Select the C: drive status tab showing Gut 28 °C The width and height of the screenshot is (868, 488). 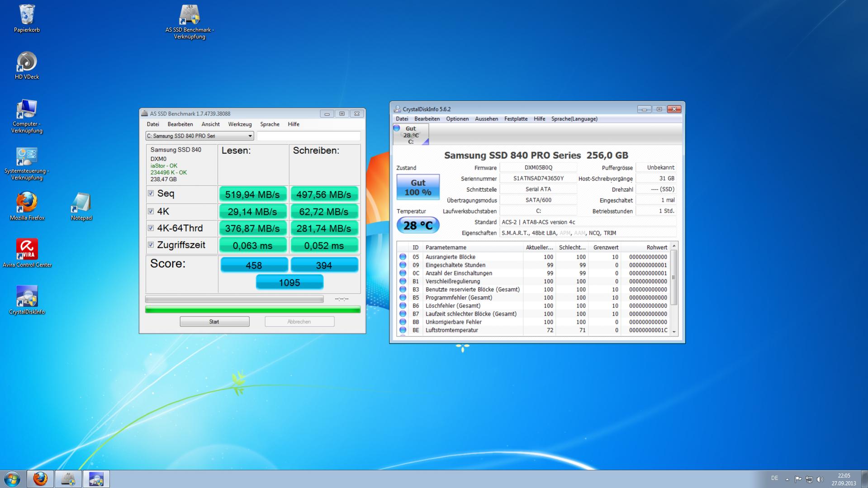[x=411, y=135]
